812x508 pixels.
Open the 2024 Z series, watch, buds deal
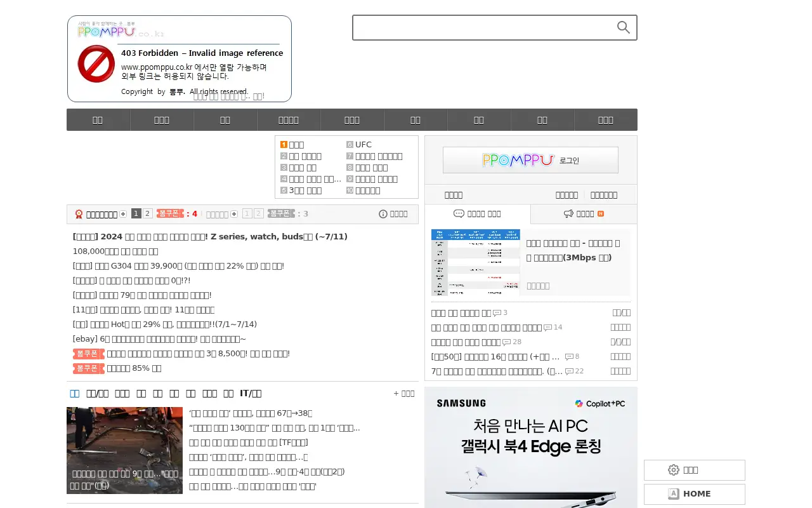coord(210,237)
